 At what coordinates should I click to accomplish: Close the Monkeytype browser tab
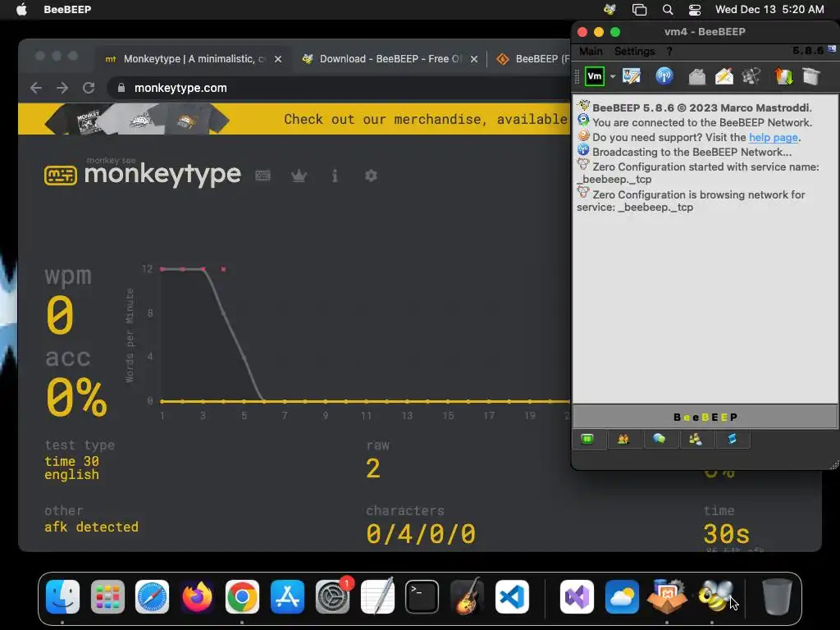click(278, 59)
